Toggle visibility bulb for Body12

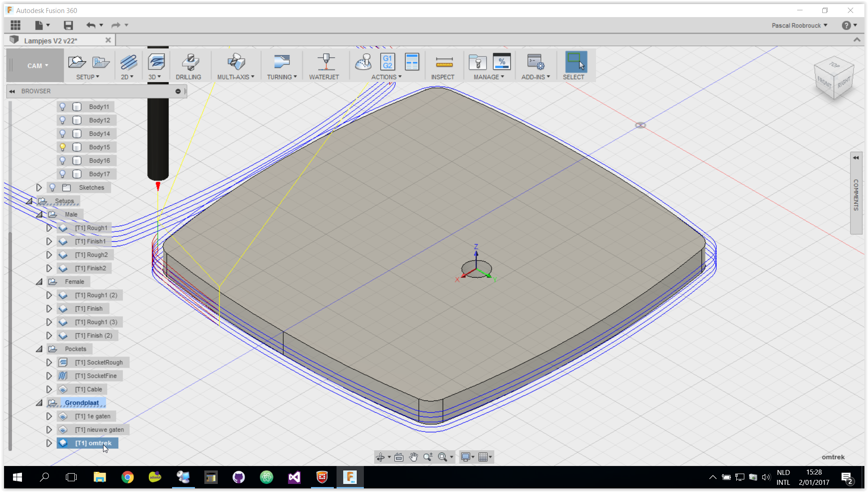tap(62, 120)
